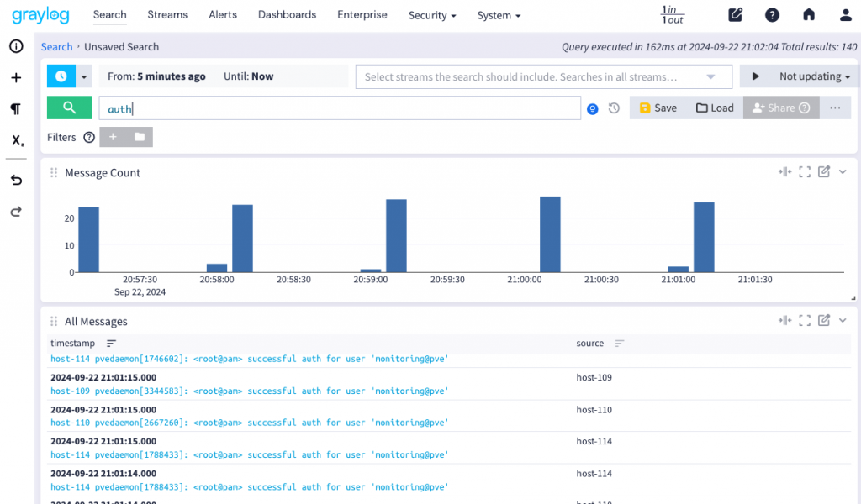The image size is (861, 504).
Task: Click the Message Count widget title
Action: pyautogui.click(x=103, y=173)
